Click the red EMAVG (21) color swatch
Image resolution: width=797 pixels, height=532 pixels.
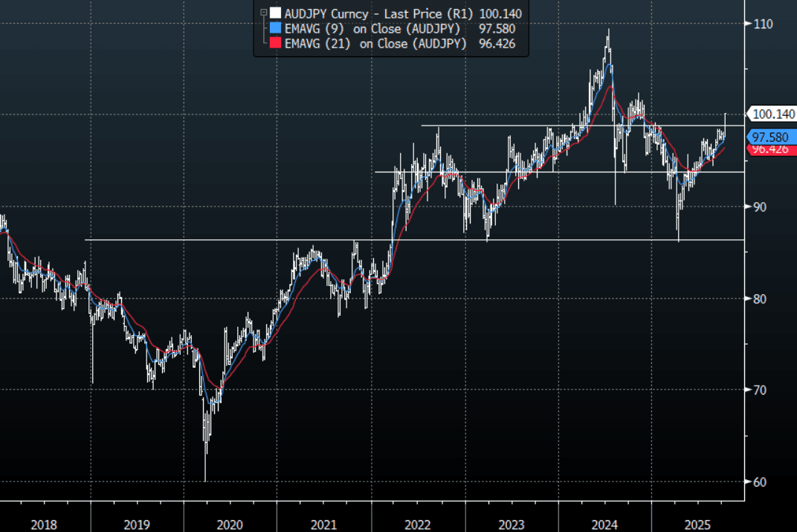(276, 44)
